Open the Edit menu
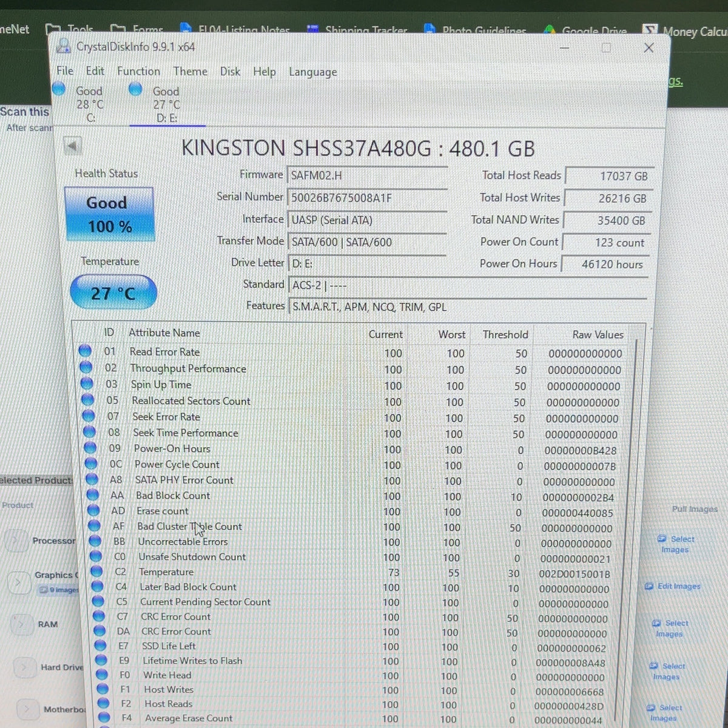Image resolution: width=728 pixels, height=728 pixels. [x=95, y=71]
